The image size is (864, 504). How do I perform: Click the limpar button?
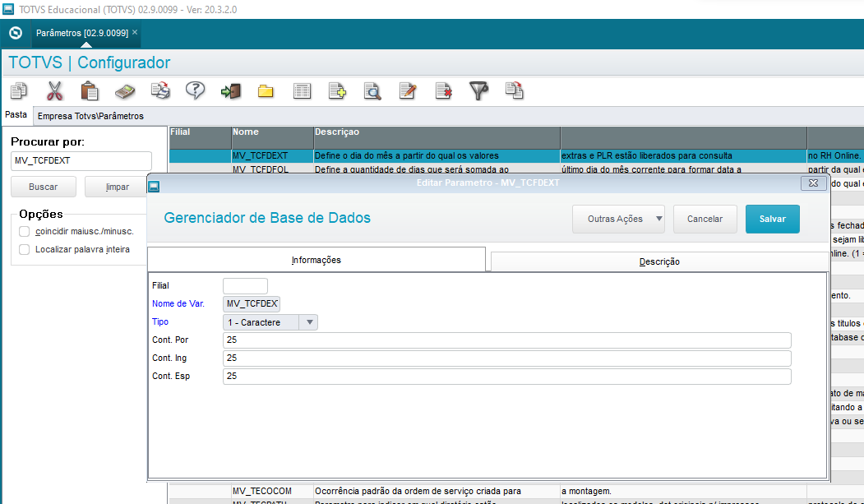pyautogui.click(x=118, y=187)
